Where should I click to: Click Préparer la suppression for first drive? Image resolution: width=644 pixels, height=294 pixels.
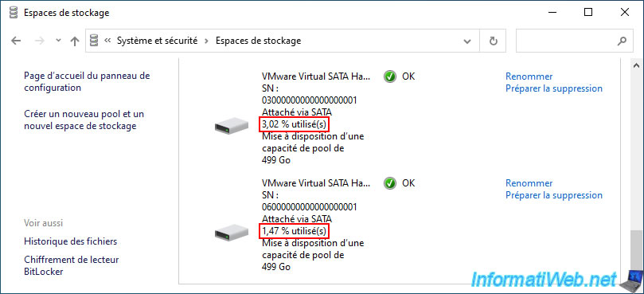click(x=554, y=88)
